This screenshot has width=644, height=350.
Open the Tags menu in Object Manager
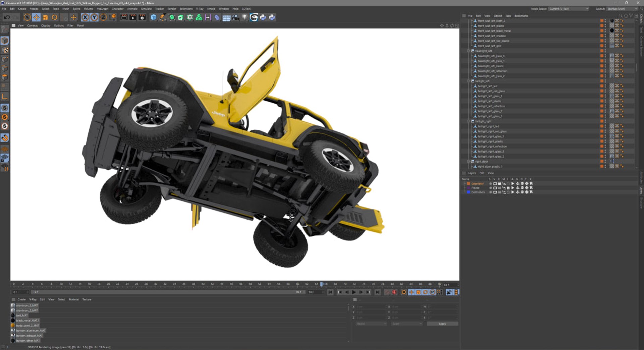pyautogui.click(x=508, y=16)
